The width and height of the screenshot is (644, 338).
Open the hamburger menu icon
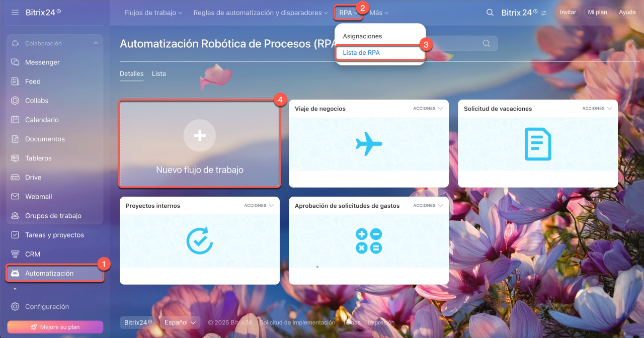15,12
